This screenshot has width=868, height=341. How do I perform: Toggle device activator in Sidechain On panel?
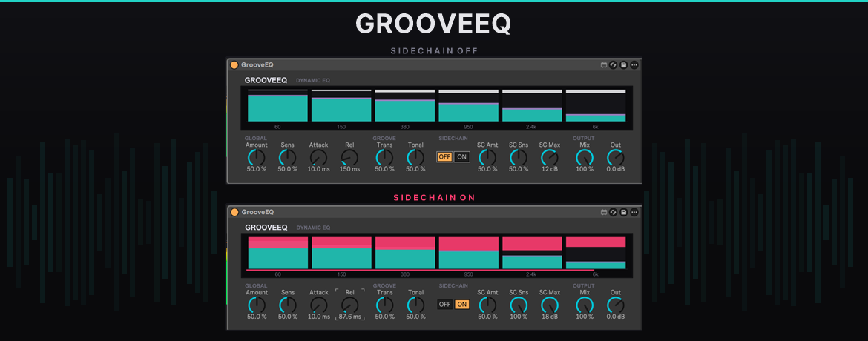234,213
